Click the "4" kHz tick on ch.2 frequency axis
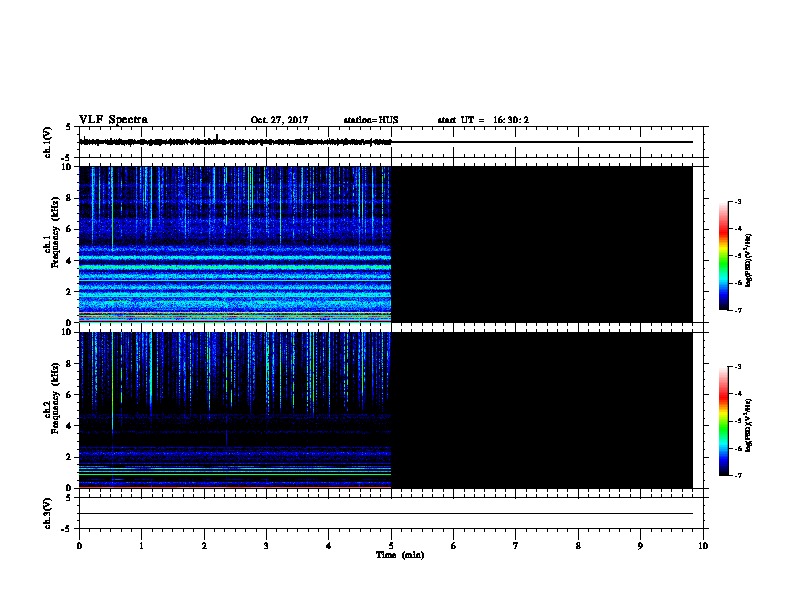792x612 pixels. (70, 426)
